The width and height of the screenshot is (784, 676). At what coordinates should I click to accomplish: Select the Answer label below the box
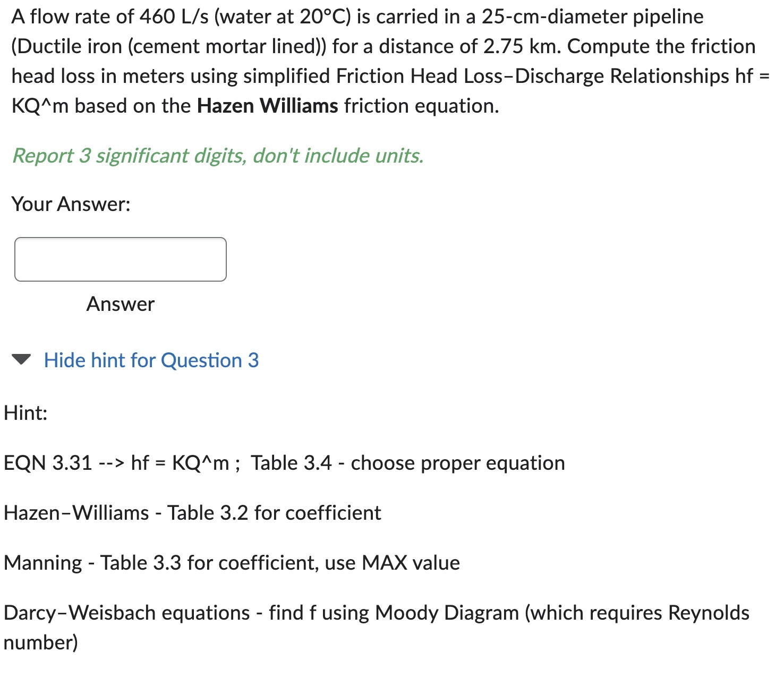(120, 304)
